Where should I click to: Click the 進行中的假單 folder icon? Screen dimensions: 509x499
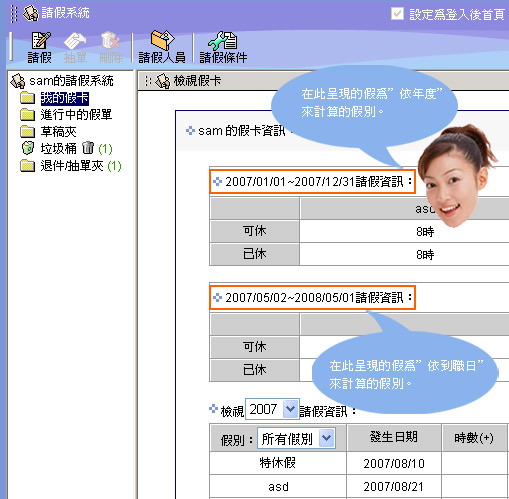(27, 115)
